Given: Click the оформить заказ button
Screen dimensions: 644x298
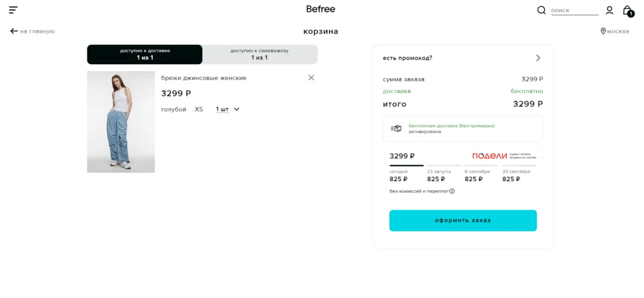Looking at the screenshot, I should pyautogui.click(x=463, y=221).
